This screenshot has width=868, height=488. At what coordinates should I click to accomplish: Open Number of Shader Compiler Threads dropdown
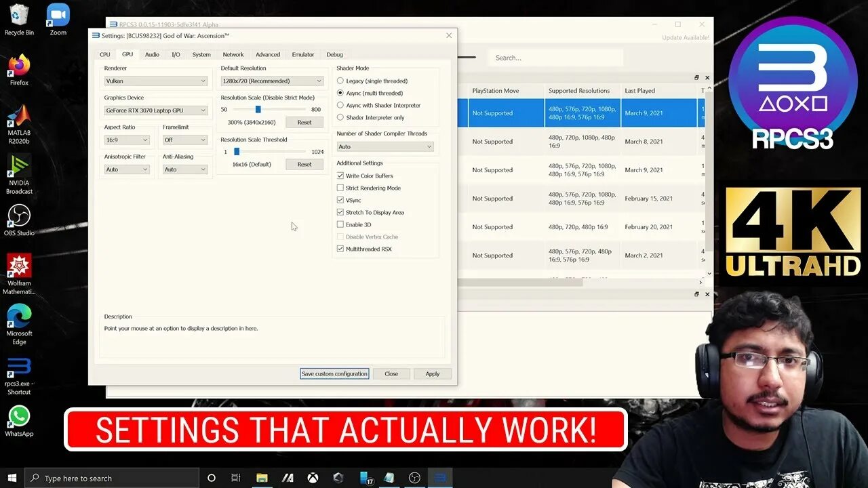[384, 146]
